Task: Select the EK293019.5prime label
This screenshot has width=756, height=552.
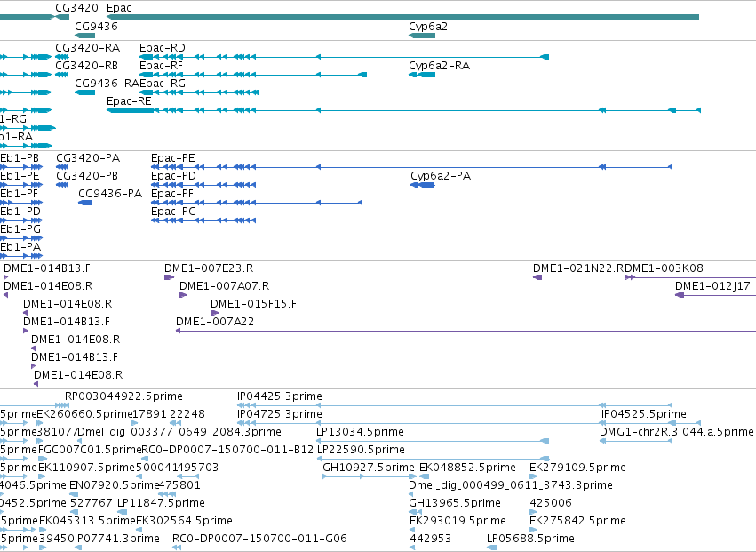Action: coord(458,521)
